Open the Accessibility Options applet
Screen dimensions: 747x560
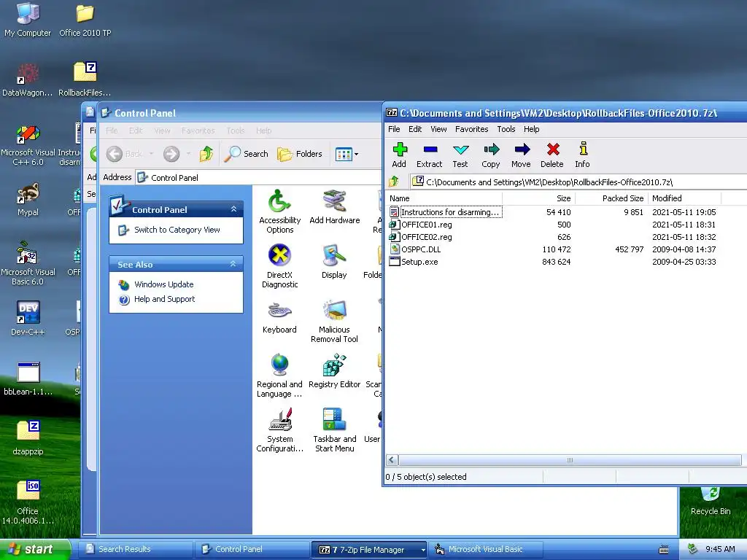(279, 211)
